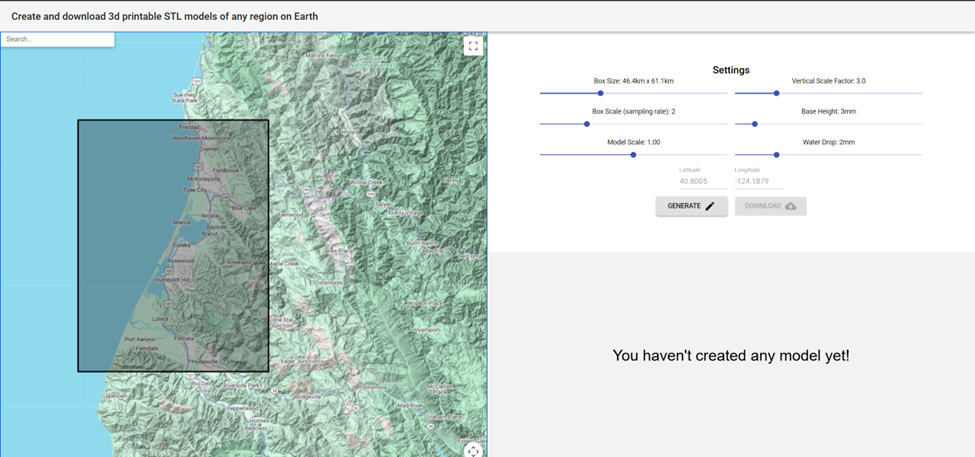Click the Base Height slider handle
Screen dimensions: 975x457
point(755,124)
